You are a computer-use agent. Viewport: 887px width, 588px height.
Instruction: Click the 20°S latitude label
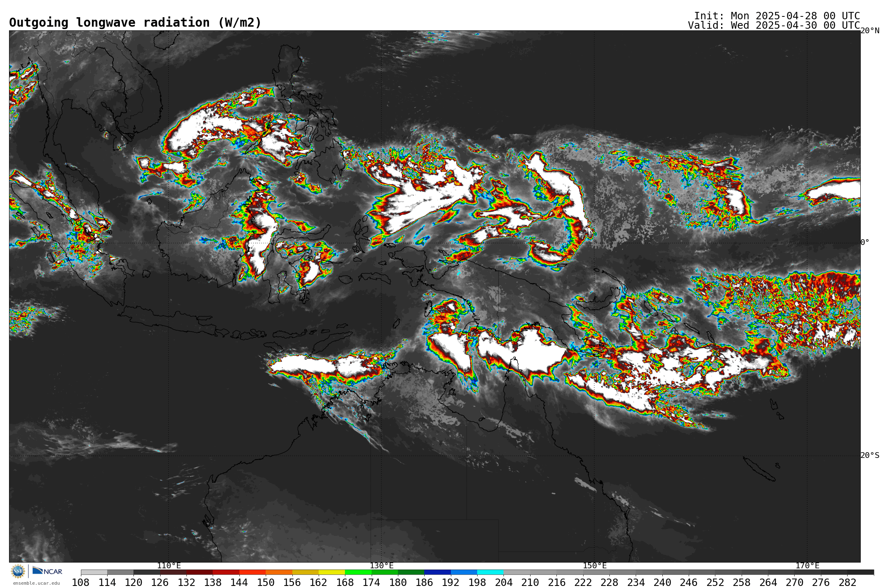click(x=870, y=455)
